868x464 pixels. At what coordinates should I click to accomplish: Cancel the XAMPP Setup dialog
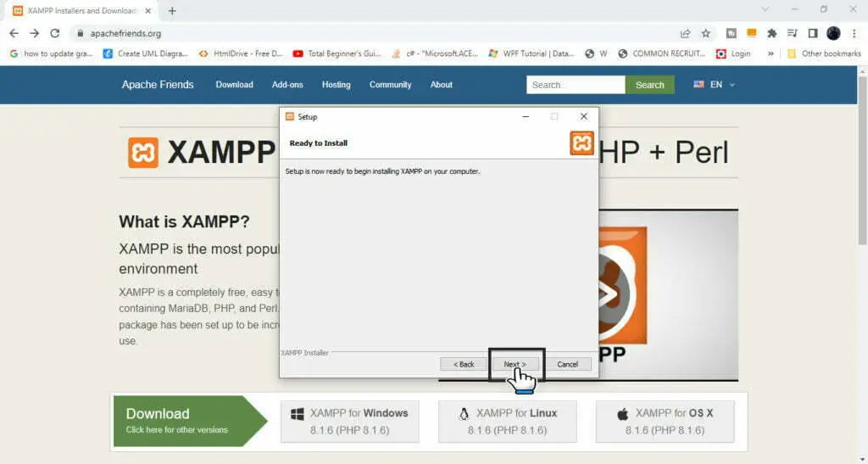pyautogui.click(x=567, y=365)
